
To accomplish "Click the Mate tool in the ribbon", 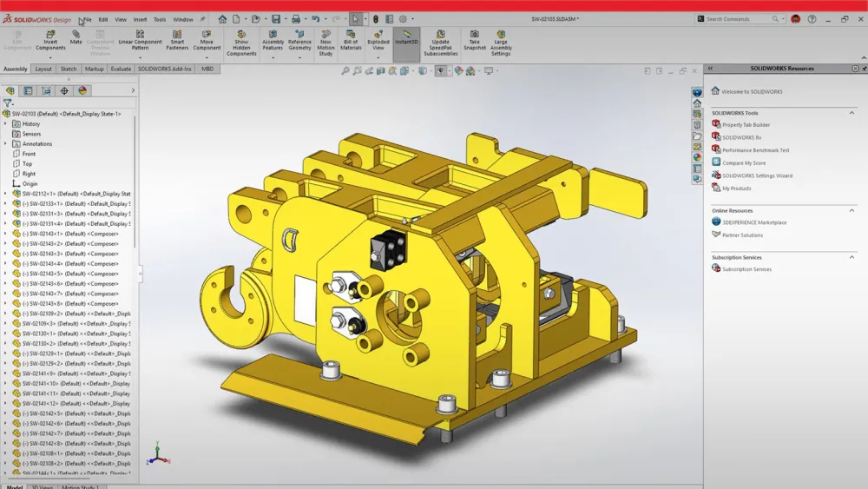I will [76, 38].
